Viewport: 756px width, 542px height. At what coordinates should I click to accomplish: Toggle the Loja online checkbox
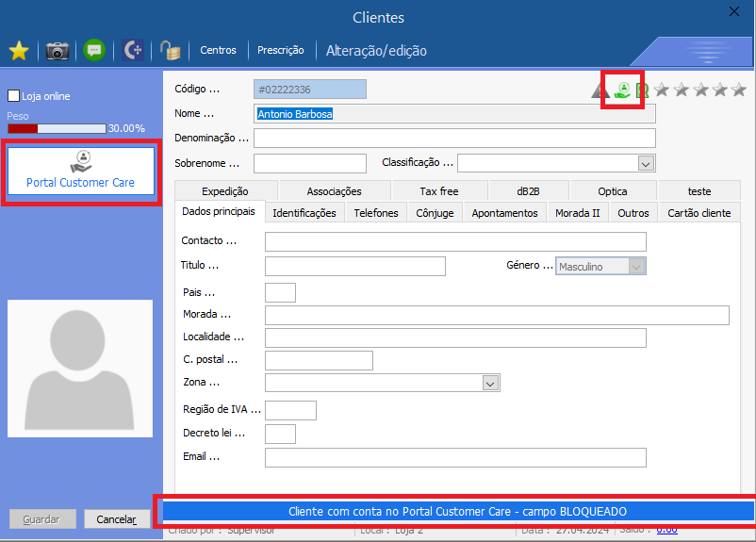point(14,96)
